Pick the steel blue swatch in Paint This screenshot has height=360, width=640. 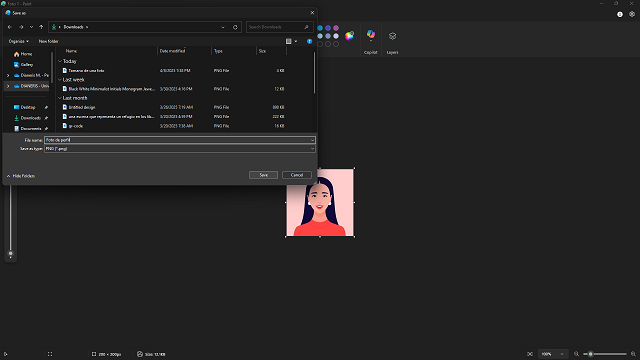tap(328, 36)
